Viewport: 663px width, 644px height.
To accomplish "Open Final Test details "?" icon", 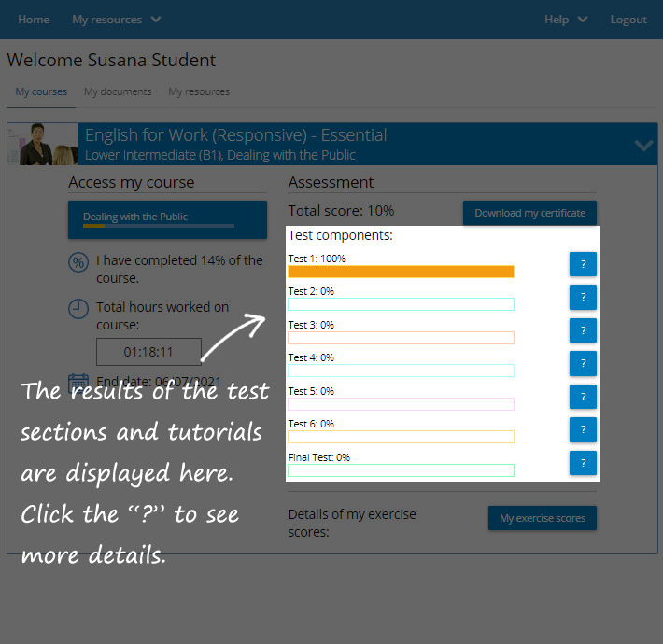I will click(583, 463).
